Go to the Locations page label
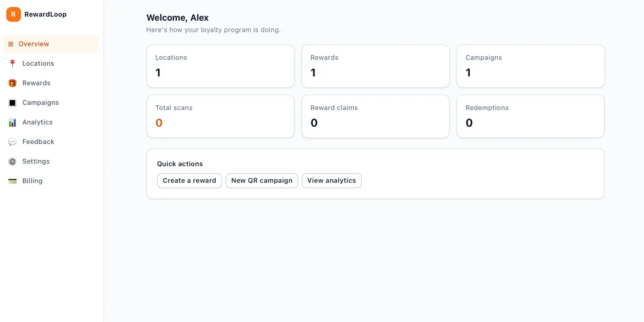 [x=38, y=64]
